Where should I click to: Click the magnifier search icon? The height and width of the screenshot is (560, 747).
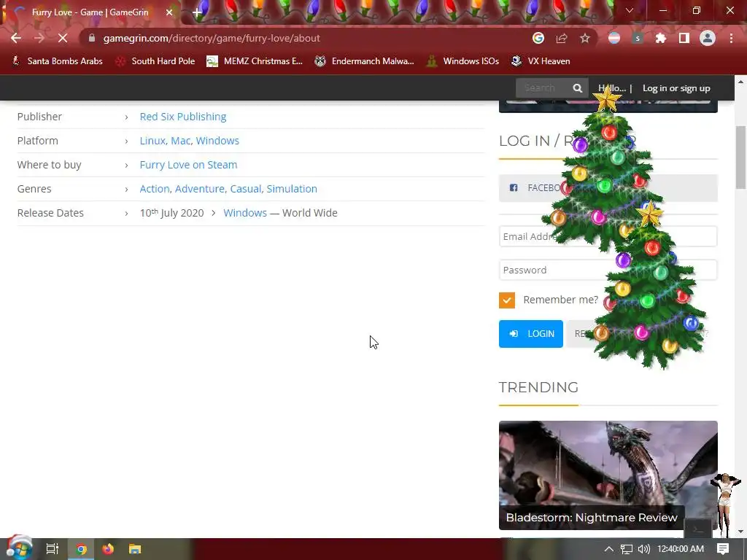click(x=578, y=88)
